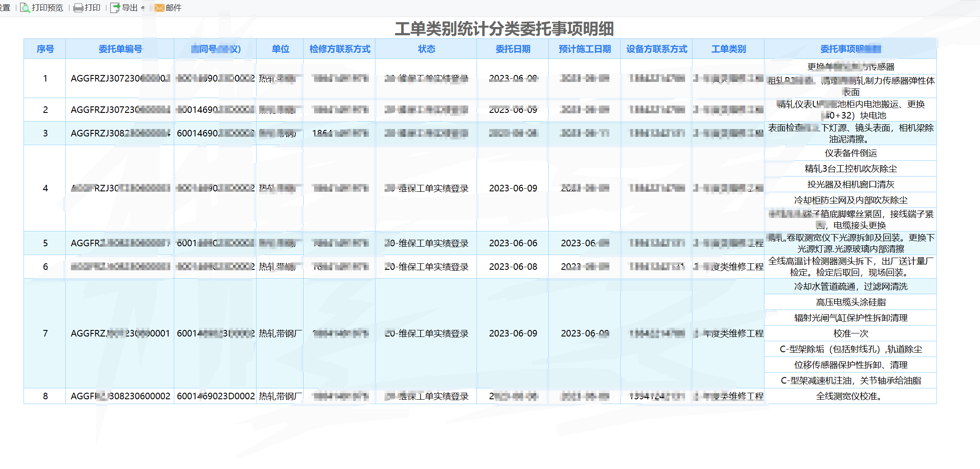Click 全线高温计检测器测头拆下 detail in row 6
The image size is (980, 469).
[851, 267]
